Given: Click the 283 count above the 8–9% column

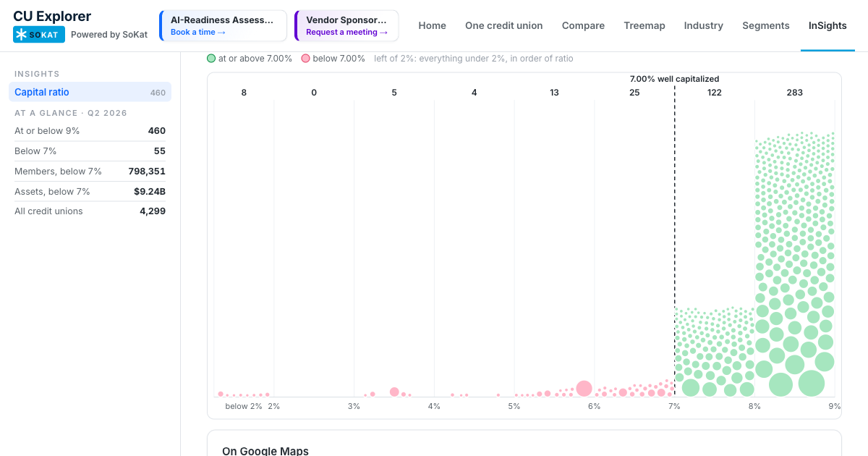Looking at the screenshot, I should tap(794, 93).
